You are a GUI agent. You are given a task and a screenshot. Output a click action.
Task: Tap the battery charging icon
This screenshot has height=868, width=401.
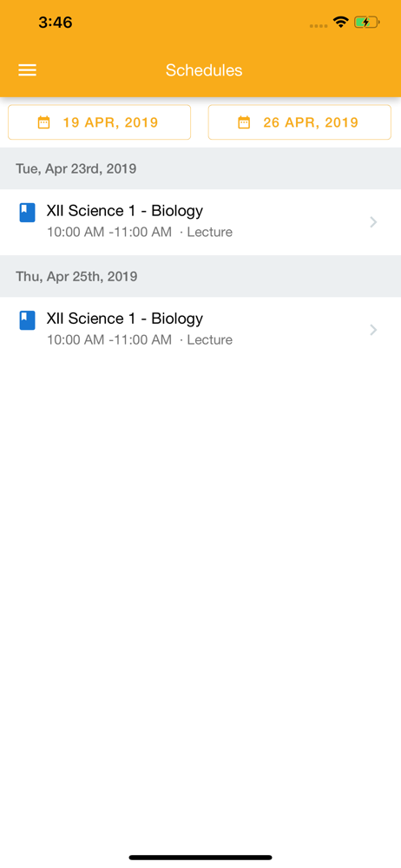(366, 23)
